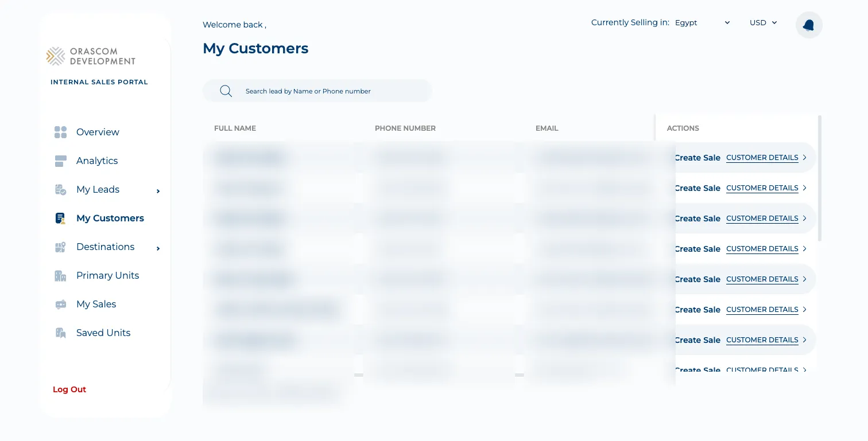Open the Egypt country dropdown
This screenshot has height=441, width=868.
[703, 23]
